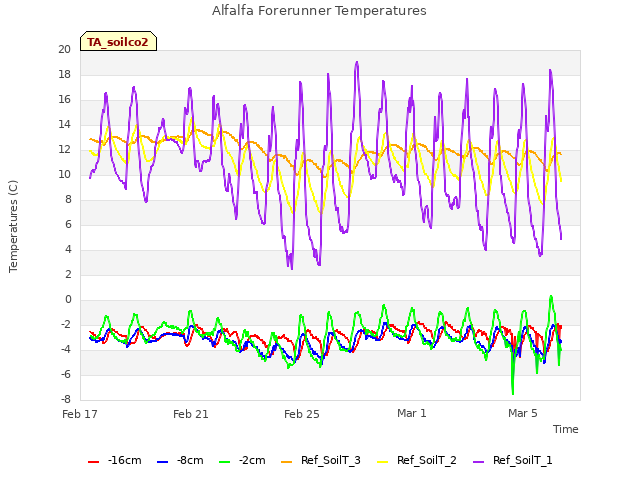Click the green -2cm legend color marker

point(224,462)
